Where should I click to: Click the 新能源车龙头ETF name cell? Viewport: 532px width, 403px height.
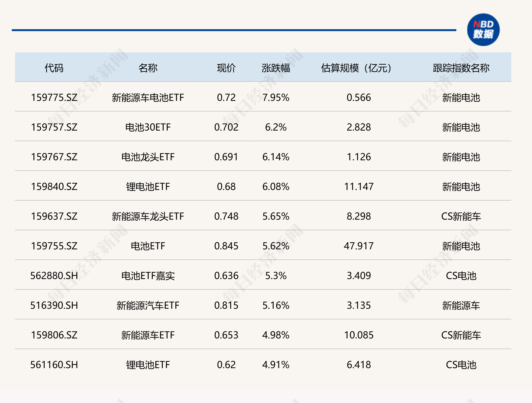pyautogui.click(x=148, y=216)
